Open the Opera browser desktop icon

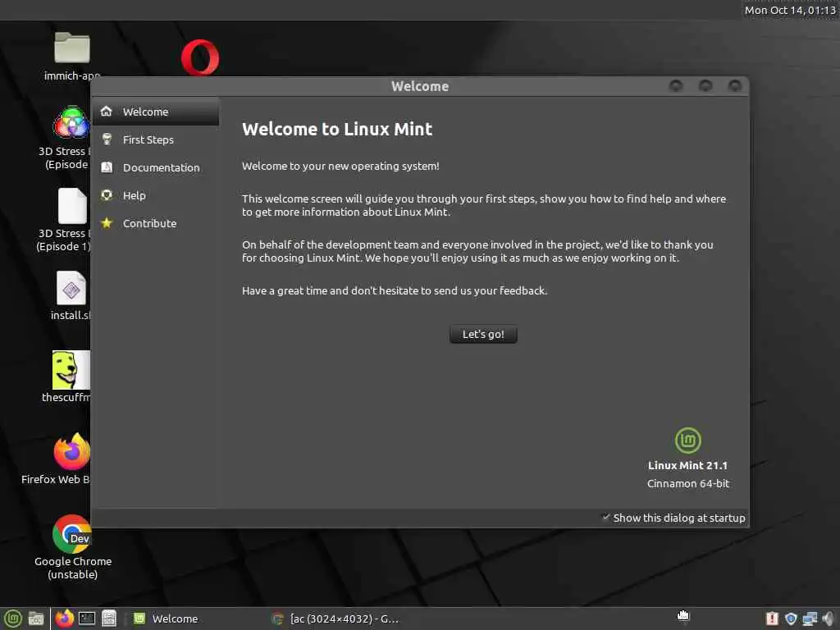pos(200,57)
